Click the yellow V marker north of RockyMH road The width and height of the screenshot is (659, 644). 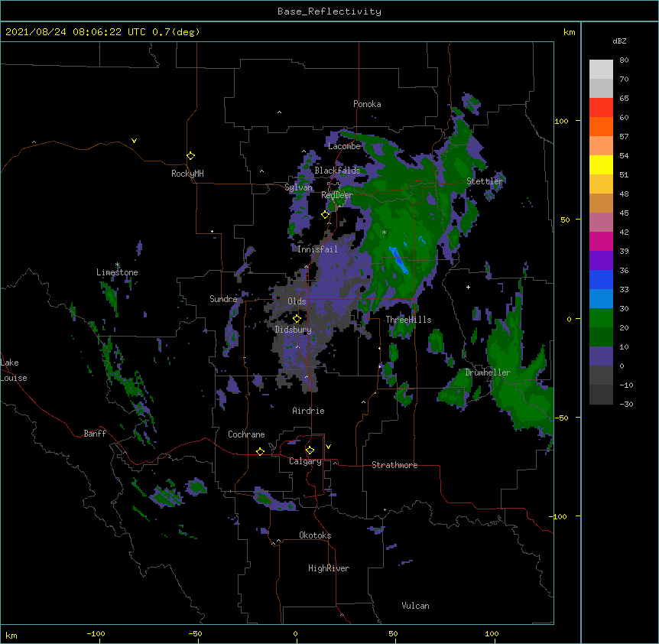pos(134,141)
